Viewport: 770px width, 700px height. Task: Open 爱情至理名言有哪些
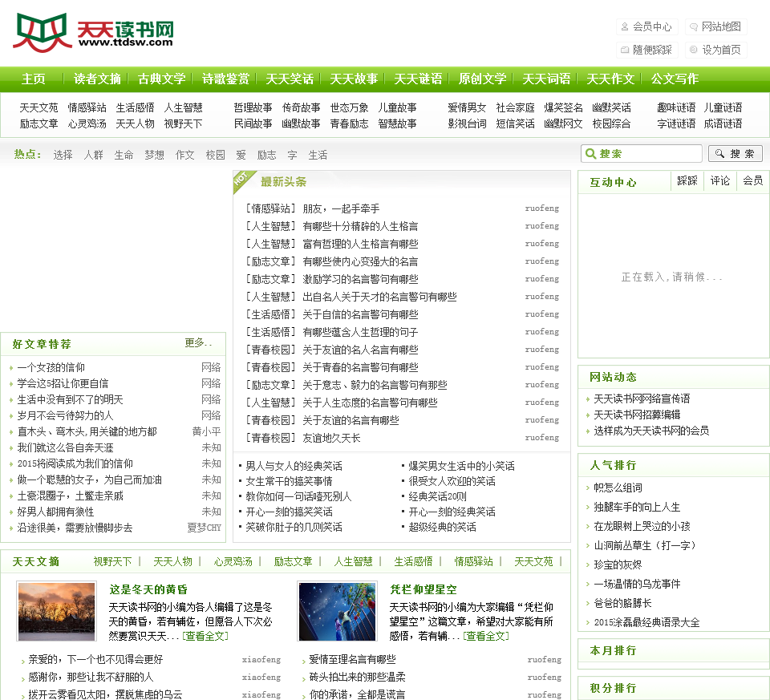tap(352, 660)
